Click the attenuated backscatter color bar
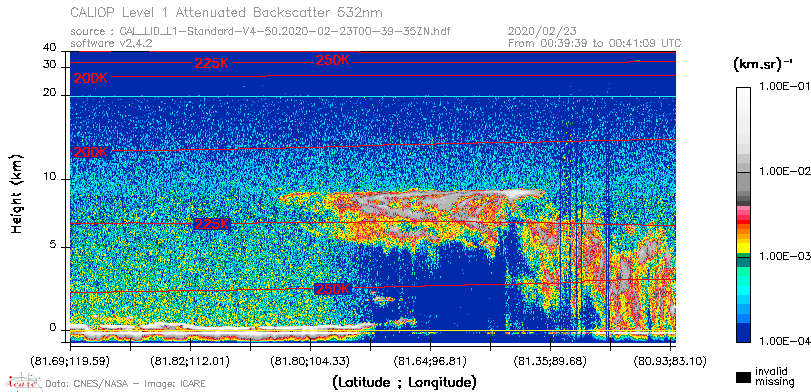This screenshot has width=811, height=392. pos(743,214)
